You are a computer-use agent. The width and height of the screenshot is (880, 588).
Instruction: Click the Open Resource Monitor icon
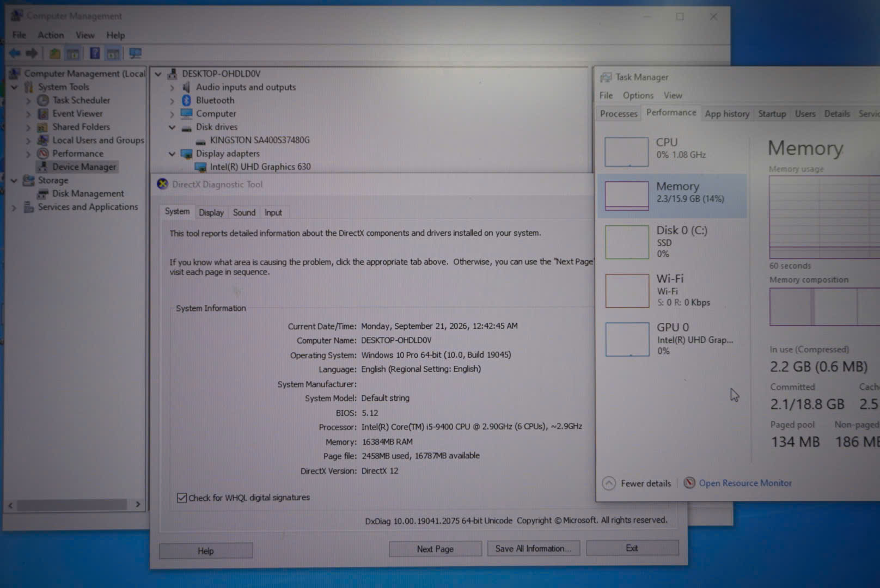689,483
